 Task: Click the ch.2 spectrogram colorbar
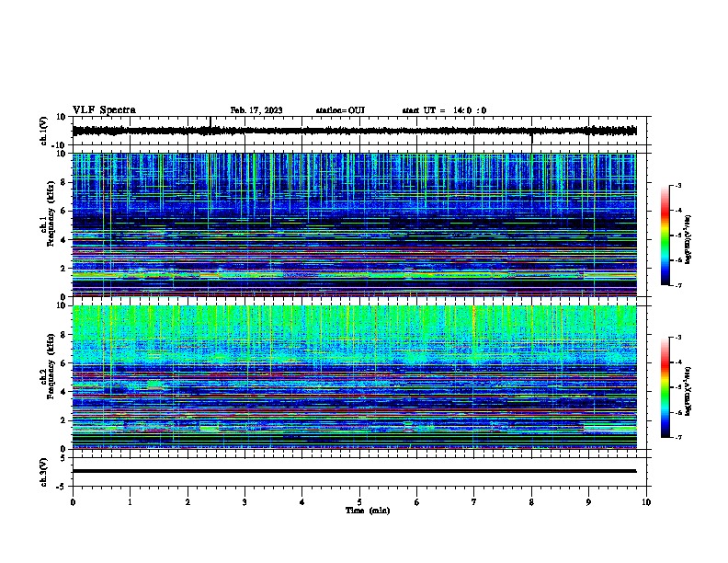click(x=665, y=387)
